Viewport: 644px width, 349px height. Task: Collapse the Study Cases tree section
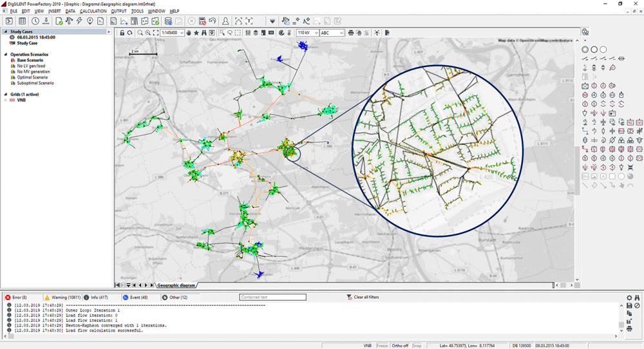(x=6, y=32)
